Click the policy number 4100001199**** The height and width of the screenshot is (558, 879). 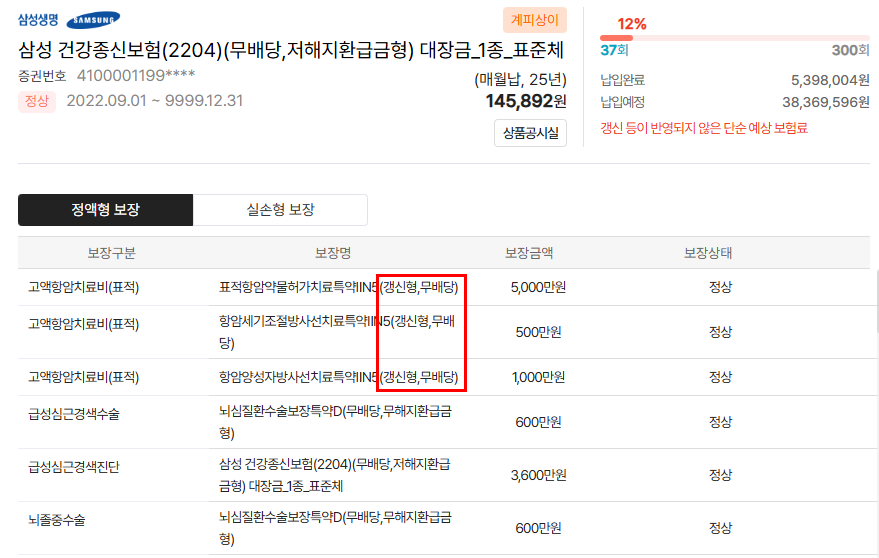[x=136, y=75]
